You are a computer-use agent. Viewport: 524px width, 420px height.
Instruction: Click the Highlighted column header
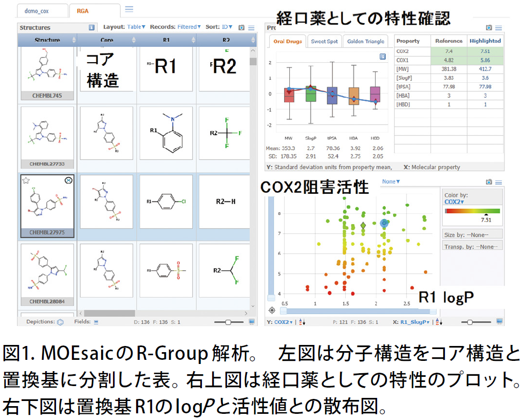click(485, 41)
